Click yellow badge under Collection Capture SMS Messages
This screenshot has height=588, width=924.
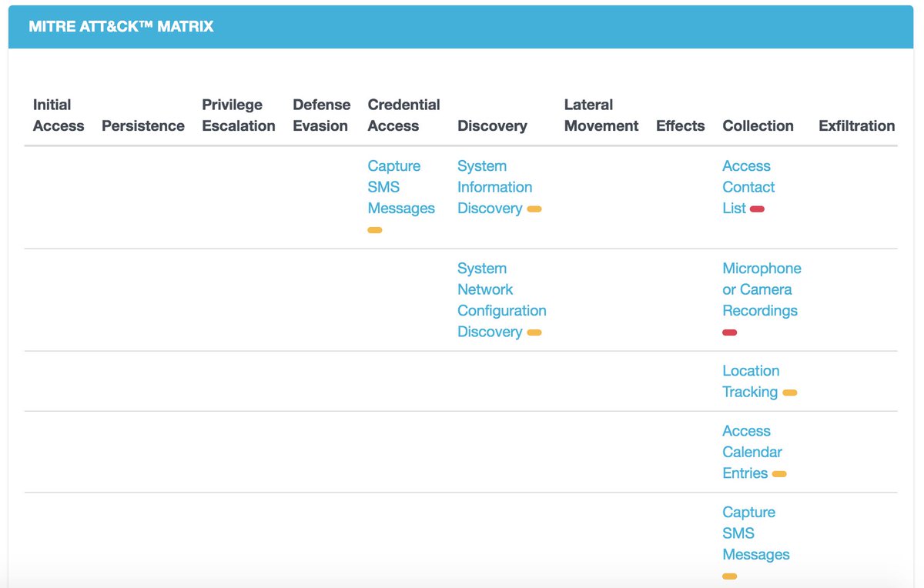click(x=730, y=576)
